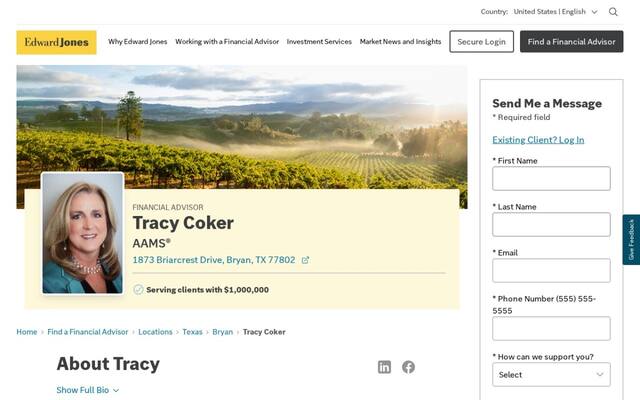640x400 pixels.
Task: Click checkmark icon beside Serving clients
Action: pos(138,289)
